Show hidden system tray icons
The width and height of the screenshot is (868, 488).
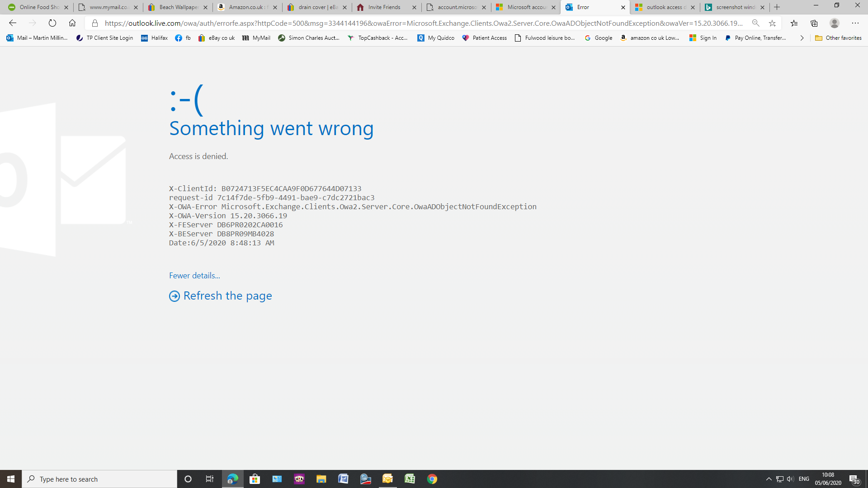769,479
